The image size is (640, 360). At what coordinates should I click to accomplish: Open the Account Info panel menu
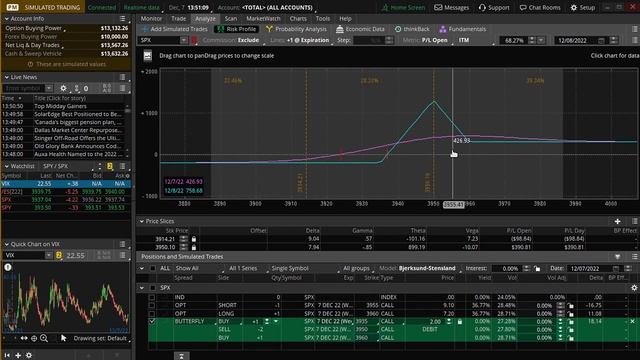122,19
